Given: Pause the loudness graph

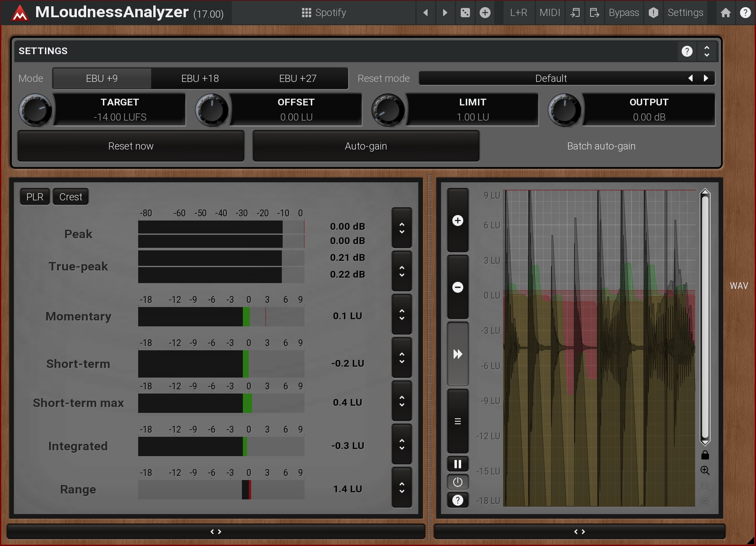Looking at the screenshot, I should pos(457,464).
